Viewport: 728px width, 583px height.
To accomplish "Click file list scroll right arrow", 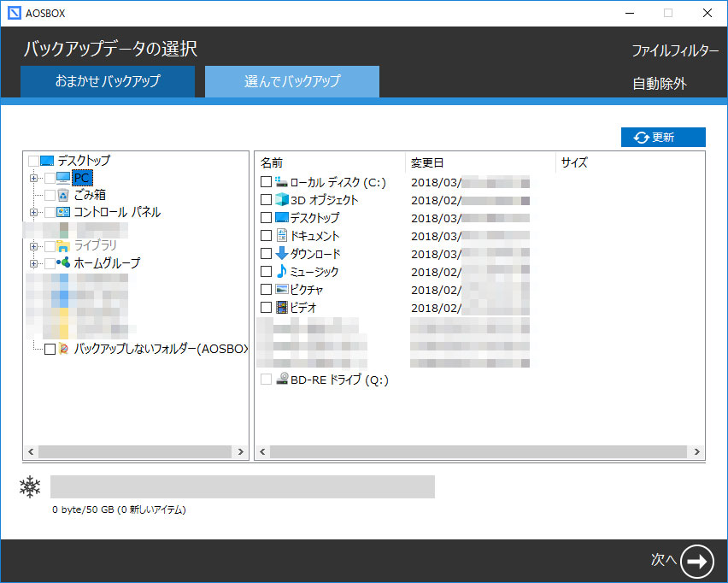I will coord(696,451).
